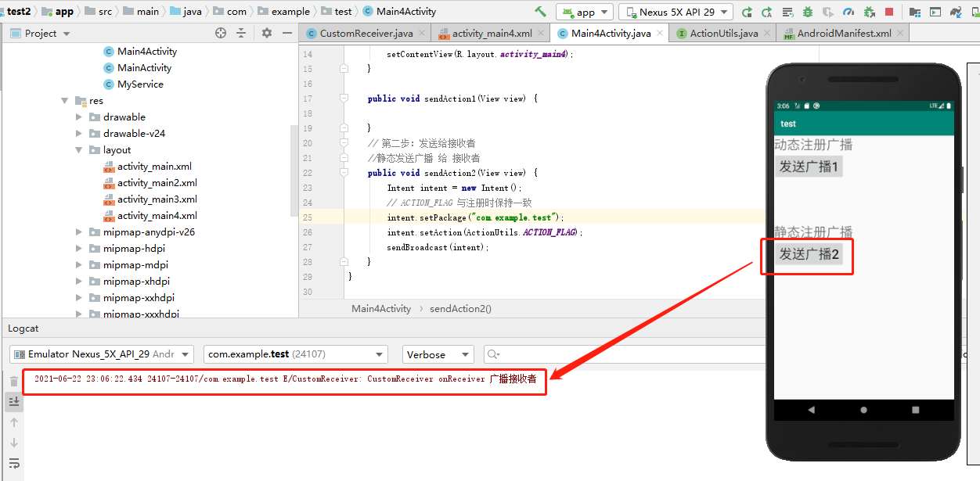Open Project panel gear settings

click(x=267, y=33)
